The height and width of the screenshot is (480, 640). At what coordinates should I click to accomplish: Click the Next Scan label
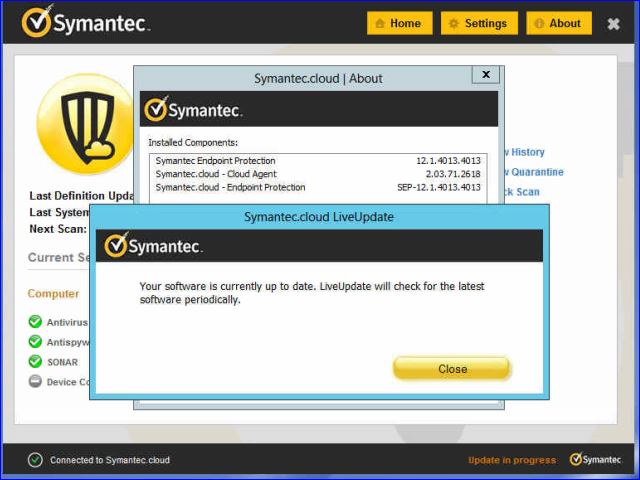pyautogui.click(x=58, y=229)
